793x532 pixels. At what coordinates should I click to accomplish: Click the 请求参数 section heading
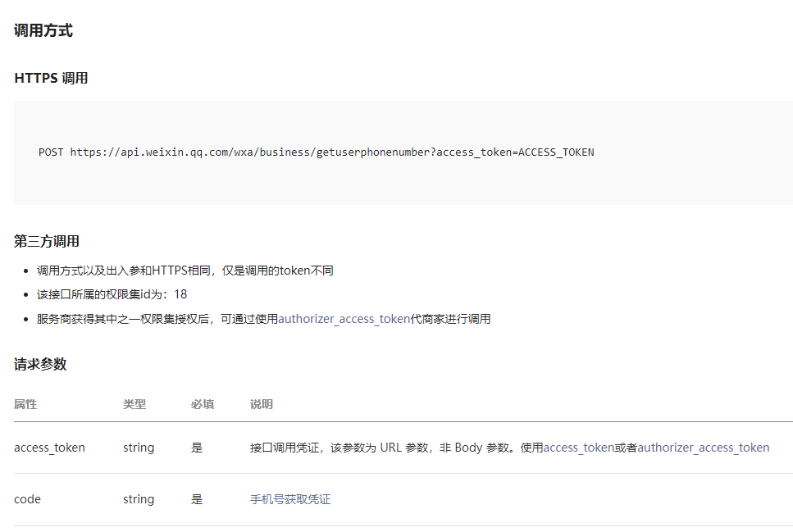(x=41, y=363)
